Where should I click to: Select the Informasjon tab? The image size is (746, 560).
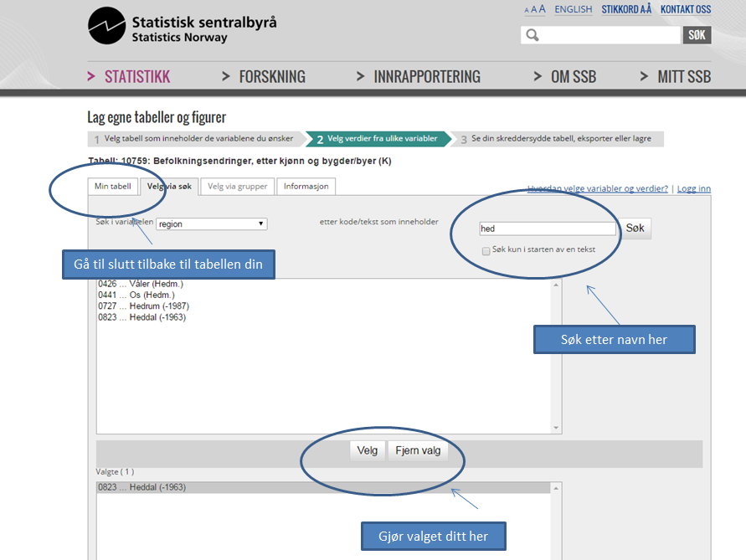[306, 186]
